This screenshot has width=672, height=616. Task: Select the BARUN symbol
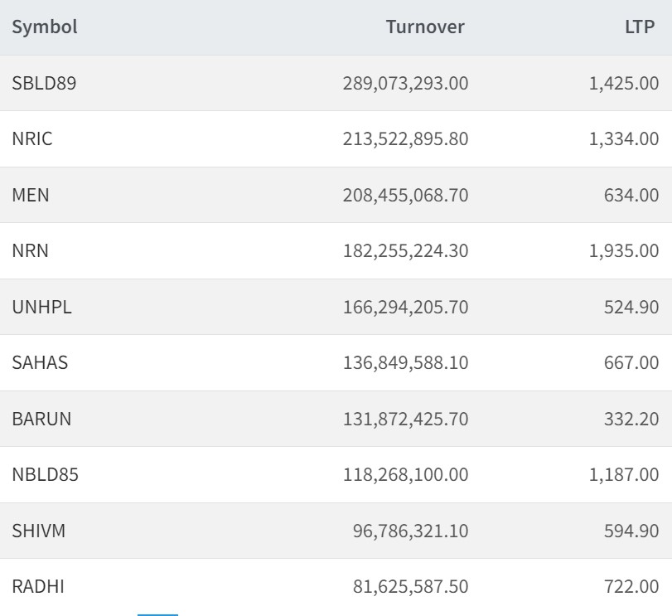41,419
